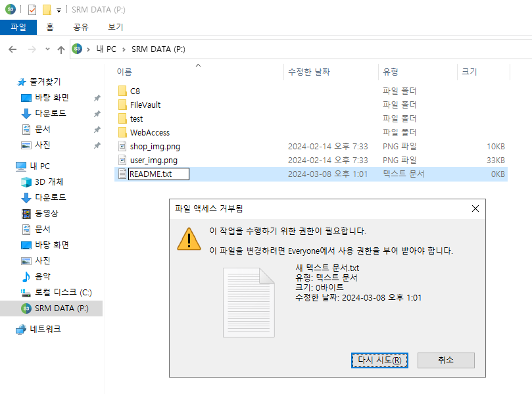This screenshot has width=532, height=394.
Task: Open the recent locations dropdown arrow
Action: pos(47,49)
